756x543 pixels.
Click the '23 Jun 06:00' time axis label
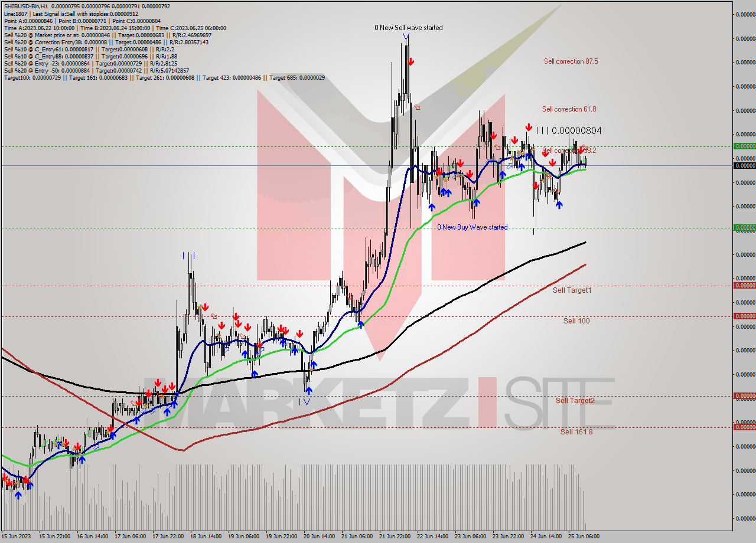coord(471,537)
